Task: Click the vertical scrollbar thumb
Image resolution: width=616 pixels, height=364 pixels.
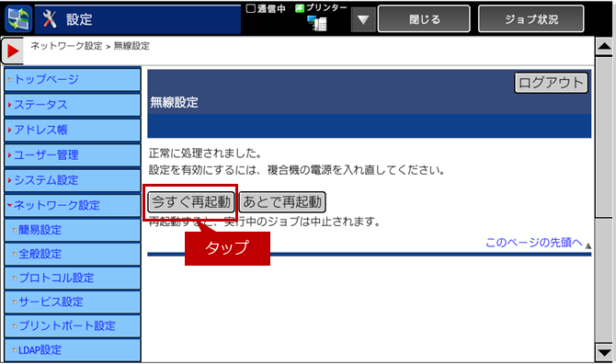Action: tap(604, 138)
